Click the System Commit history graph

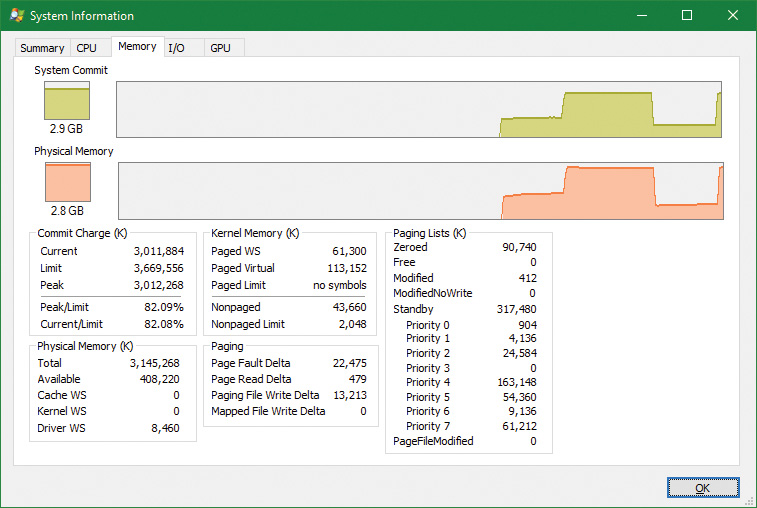[x=419, y=109]
